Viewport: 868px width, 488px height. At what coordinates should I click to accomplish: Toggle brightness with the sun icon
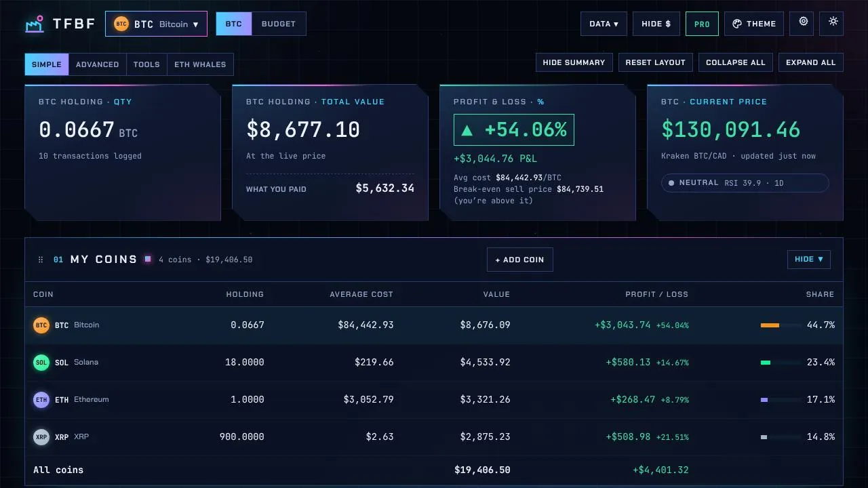(833, 22)
